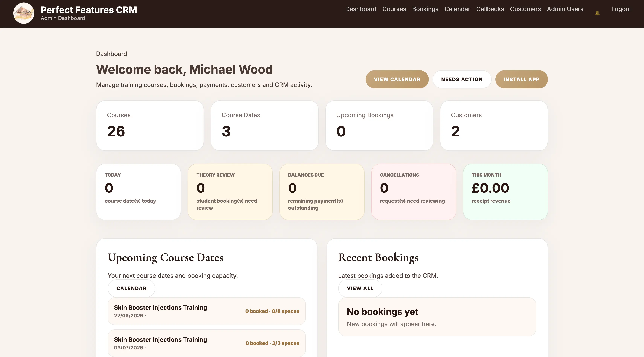Go to Dashboard in top navigation
This screenshot has height=357, width=644.
pyautogui.click(x=360, y=9)
